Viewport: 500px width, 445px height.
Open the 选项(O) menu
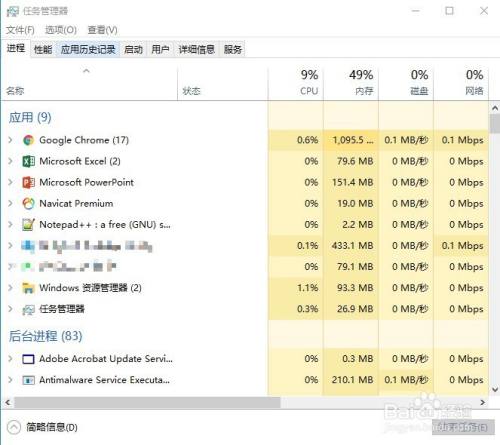click(61, 30)
